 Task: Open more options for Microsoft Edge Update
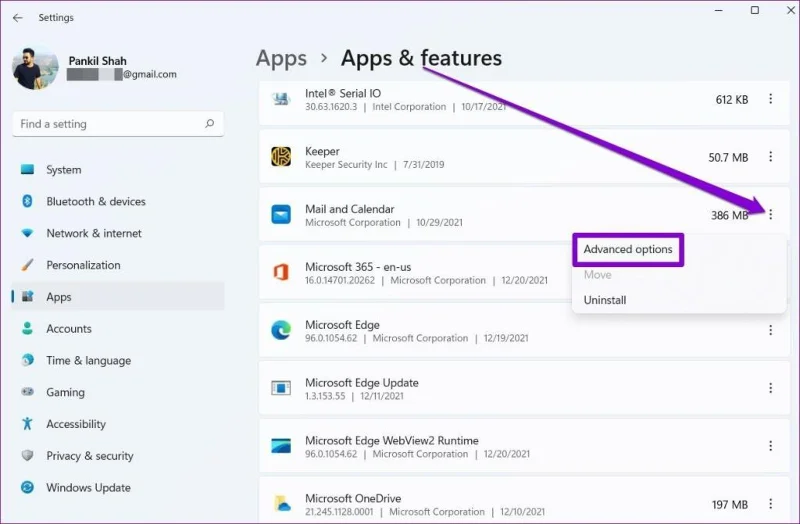[x=770, y=388]
